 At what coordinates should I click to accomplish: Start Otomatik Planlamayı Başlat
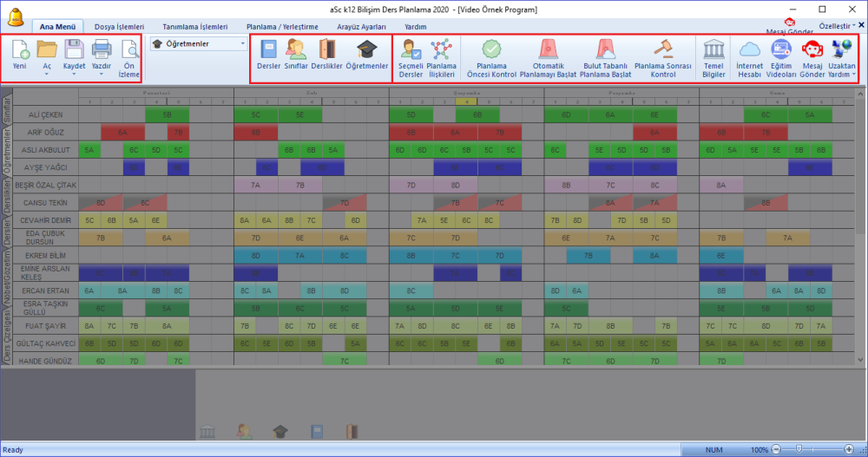click(548, 59)
